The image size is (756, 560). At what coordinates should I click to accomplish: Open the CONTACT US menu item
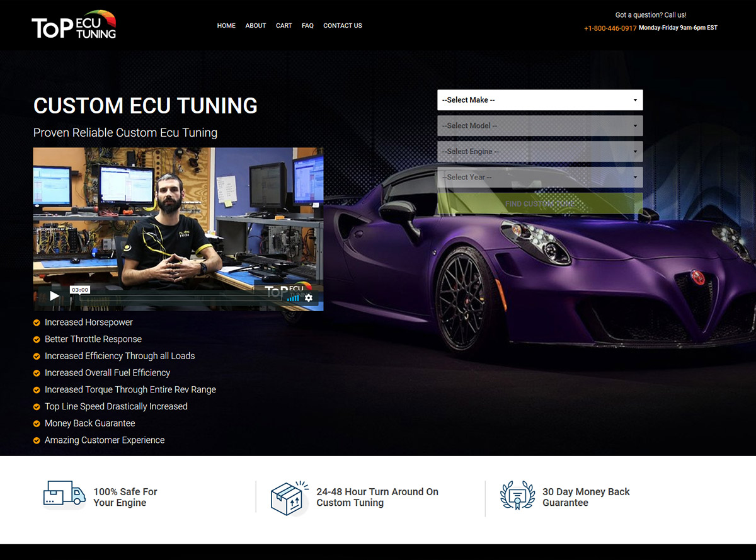342,26
